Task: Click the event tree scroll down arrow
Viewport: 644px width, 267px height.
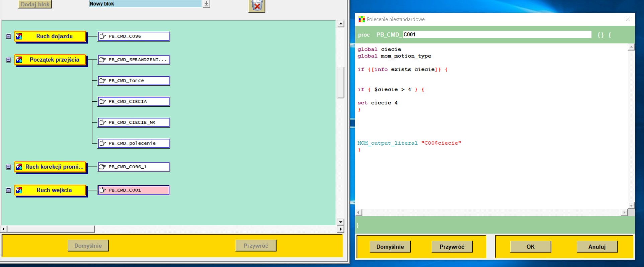Action: 341,222
